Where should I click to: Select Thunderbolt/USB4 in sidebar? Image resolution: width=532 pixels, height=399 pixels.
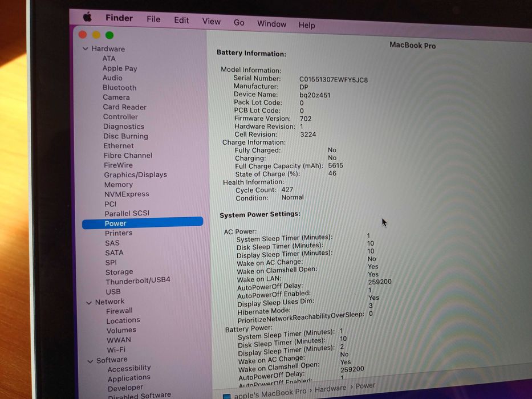click(x=138, y=281)
